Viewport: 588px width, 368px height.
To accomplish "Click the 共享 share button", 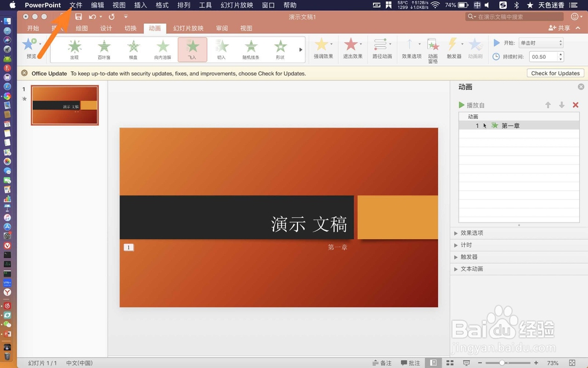I will pyautogui.click(x=559, y=28).
